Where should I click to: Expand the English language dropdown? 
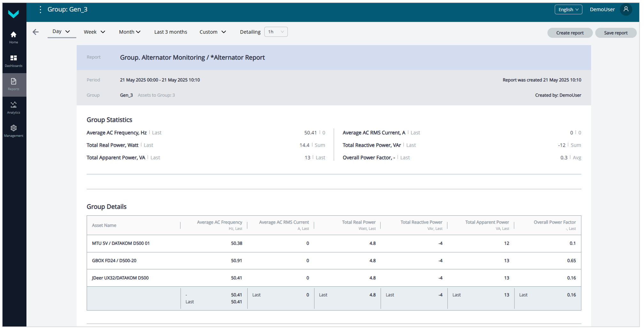[568, 10]
